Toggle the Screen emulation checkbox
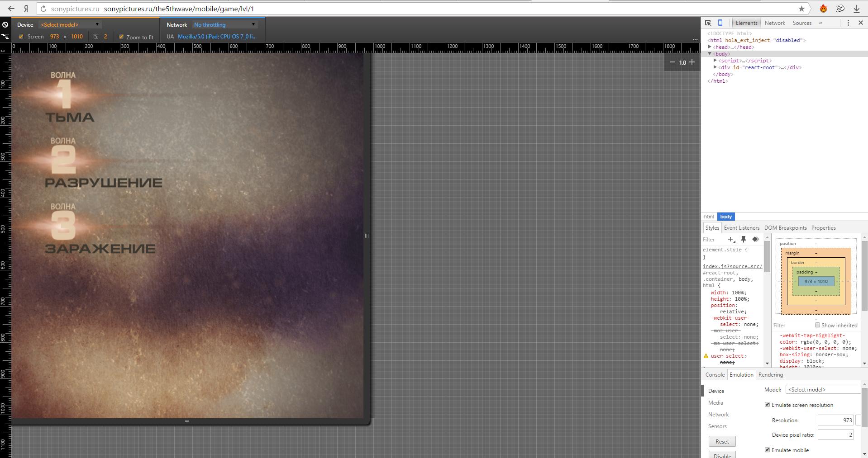 coord(21,36)
